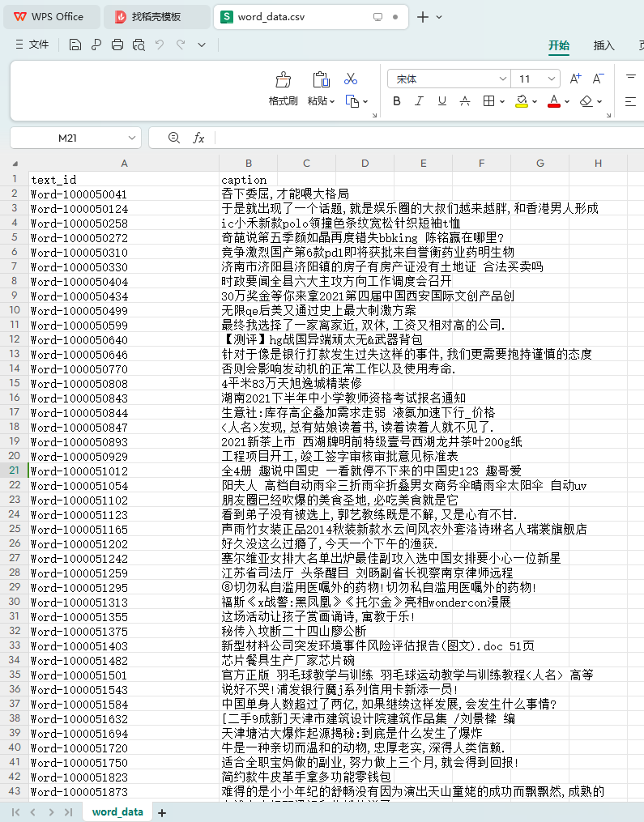This screenshot has height=822, width=644.
Task: Click the Cut scissors icon
Action: 350,79
